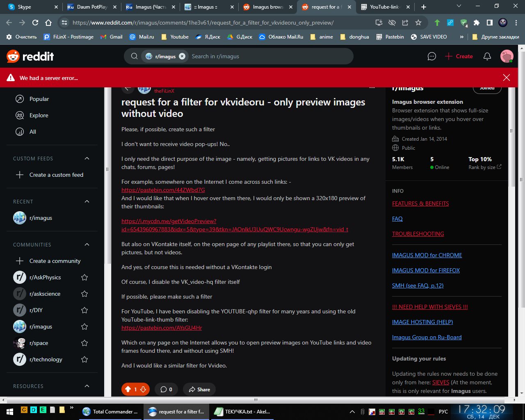525x420 pixels.
Task: Collapse the Recent section
Action: (87, 201)
